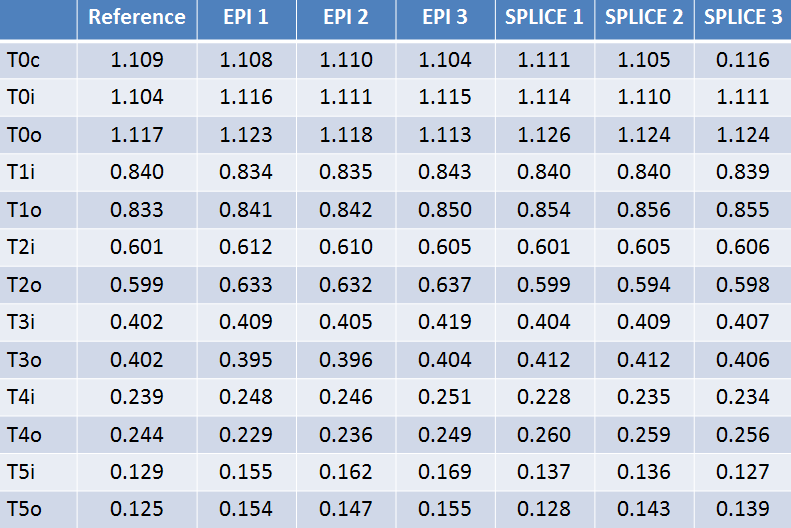Select the T3i EPI 3 cell 0.419
Viewport: 791px width, 528px height.
[445, 323]
